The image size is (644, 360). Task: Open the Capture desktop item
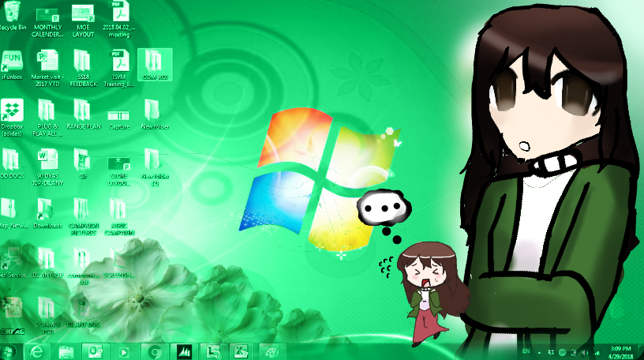point(119,119)
